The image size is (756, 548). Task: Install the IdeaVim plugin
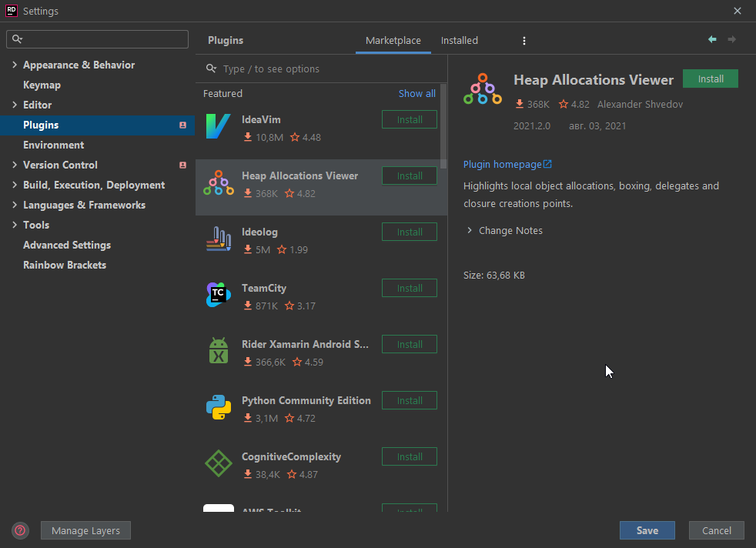[x=410, y=119]
